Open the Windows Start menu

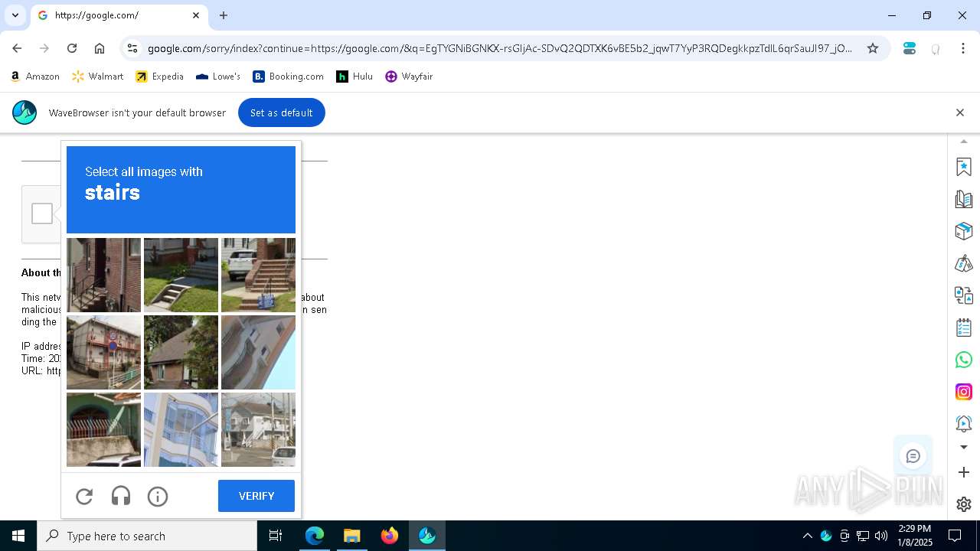[x=18, y=536]
